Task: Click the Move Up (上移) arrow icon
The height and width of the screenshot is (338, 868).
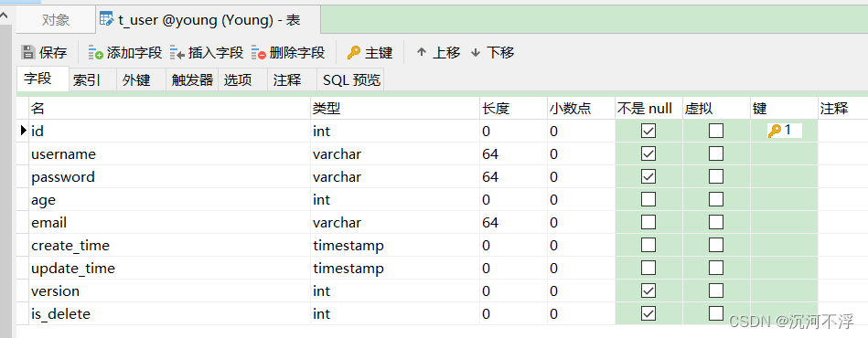Action: (x=422, y=53)
